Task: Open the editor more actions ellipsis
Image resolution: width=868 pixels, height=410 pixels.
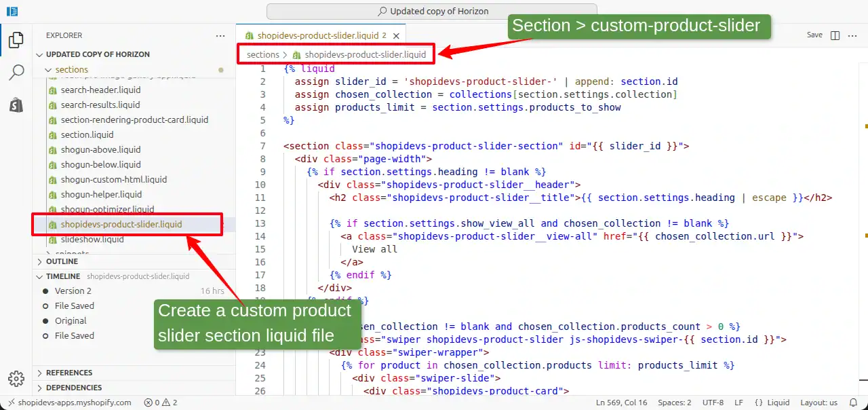Action: point(852,35)
